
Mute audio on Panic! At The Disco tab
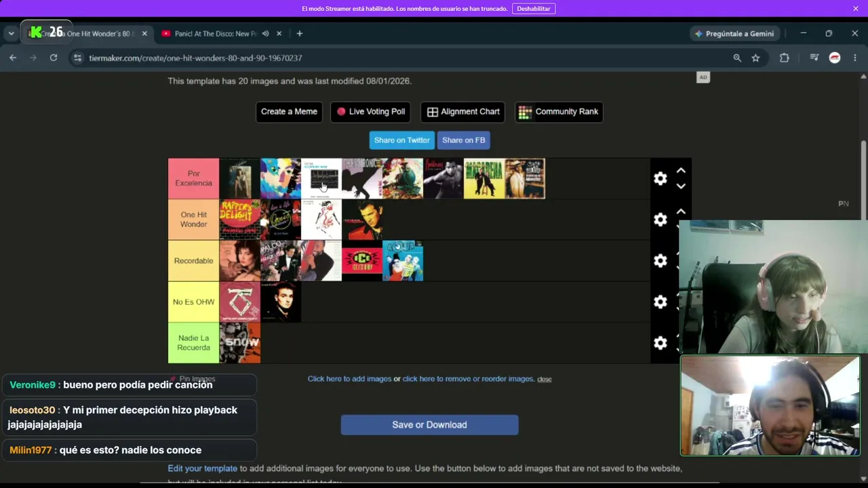266,33
